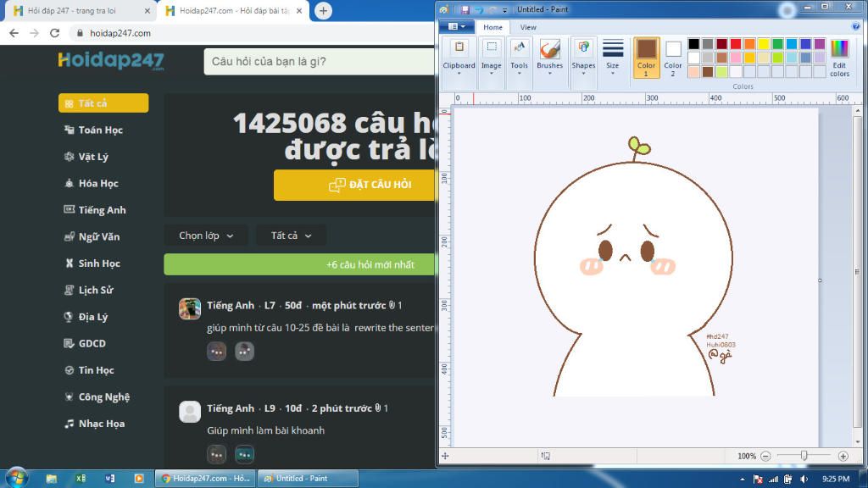
Task: Open the Size line thickness menu
Action: pyautogui.click(x=613, y=58)
